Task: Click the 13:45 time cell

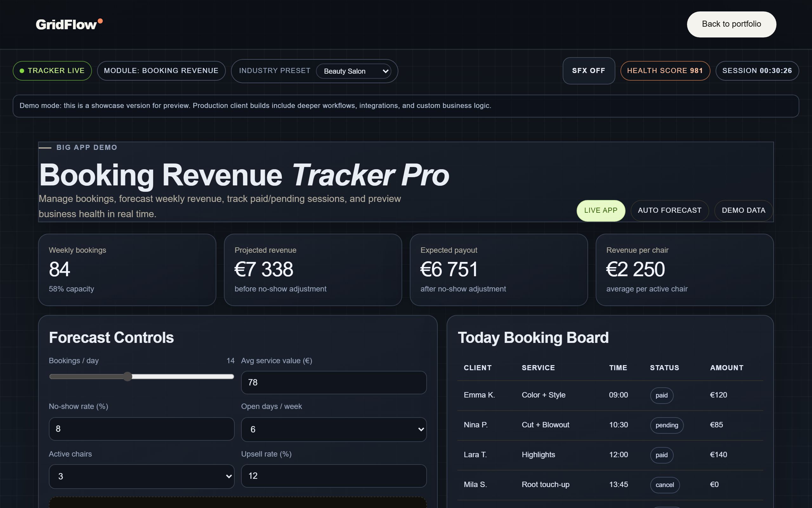Action: point(619,485)
